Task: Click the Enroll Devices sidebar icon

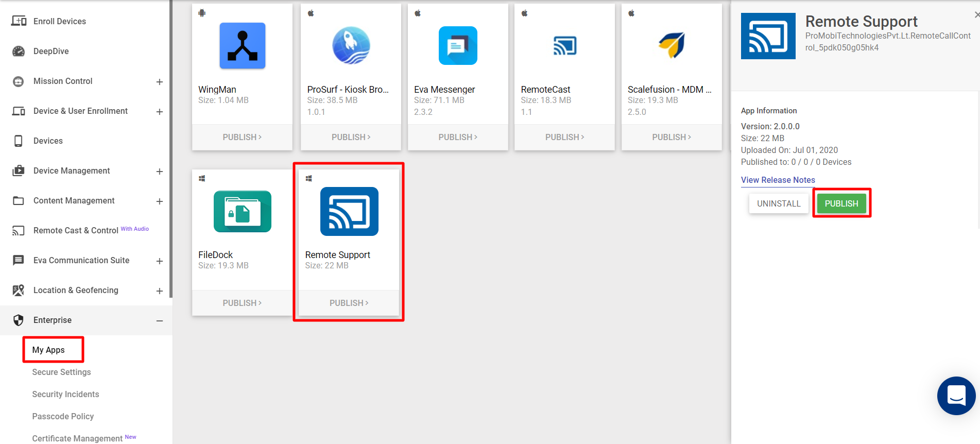Action: (x=19, y=21)
